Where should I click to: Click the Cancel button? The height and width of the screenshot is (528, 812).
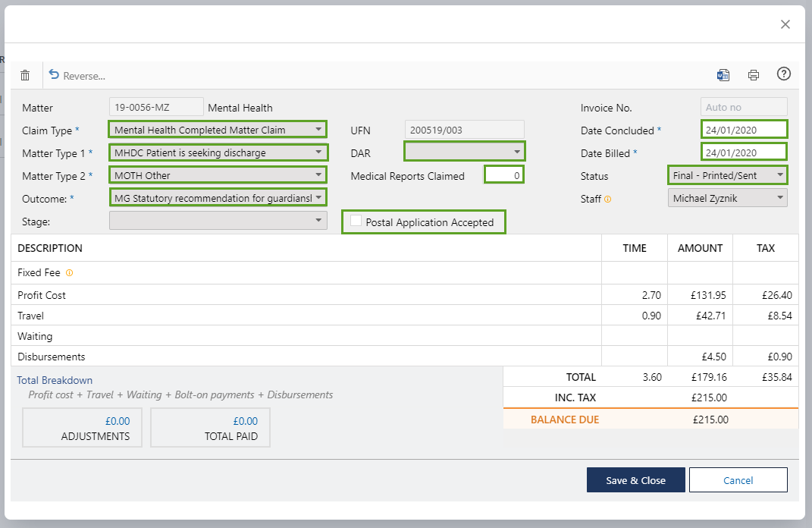738,480
